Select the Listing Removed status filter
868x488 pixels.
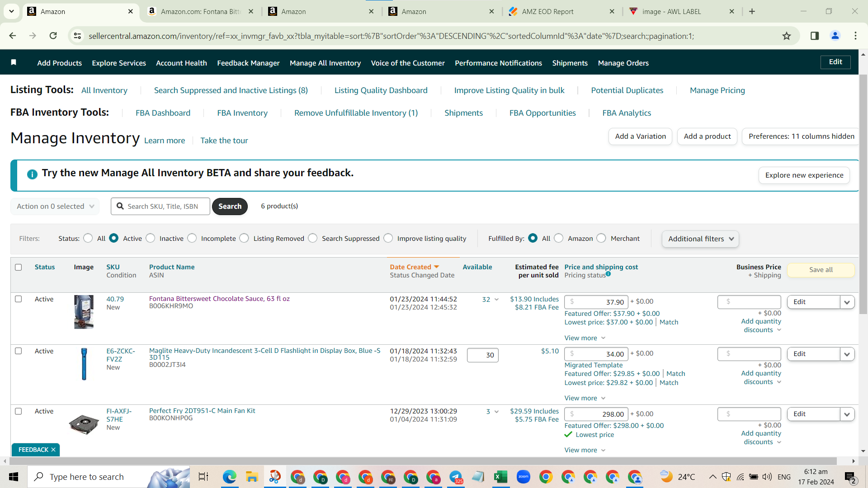click(244, 238)
